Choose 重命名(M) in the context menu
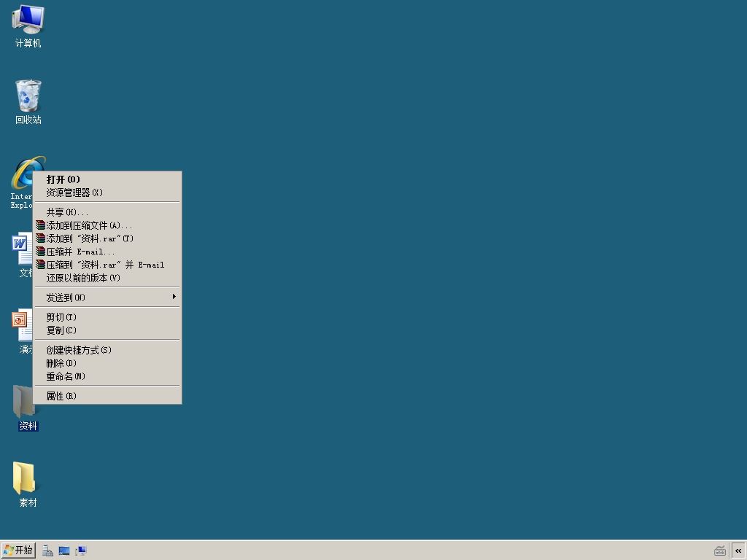The width and height of the screenshot is (747, 560). point(107,376)
